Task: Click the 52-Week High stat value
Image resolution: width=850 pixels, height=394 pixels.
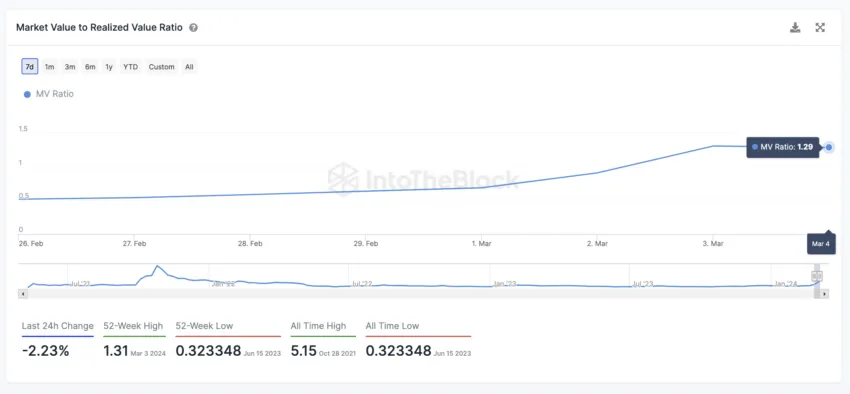Action: point(114,351)
